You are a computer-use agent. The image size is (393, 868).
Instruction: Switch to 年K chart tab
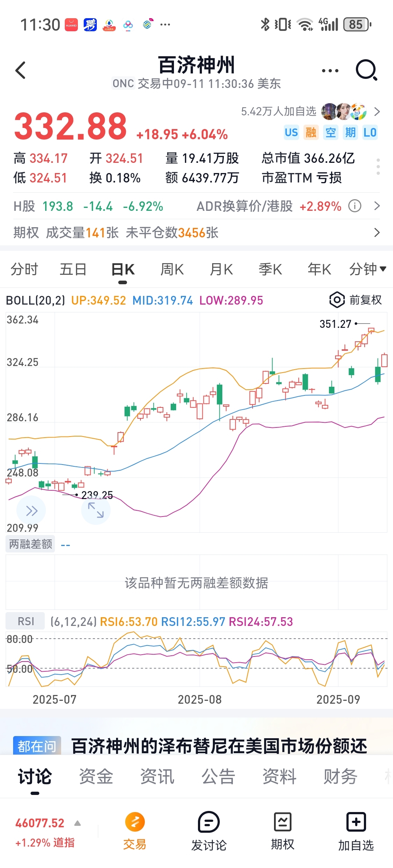[x=319, y=269]
